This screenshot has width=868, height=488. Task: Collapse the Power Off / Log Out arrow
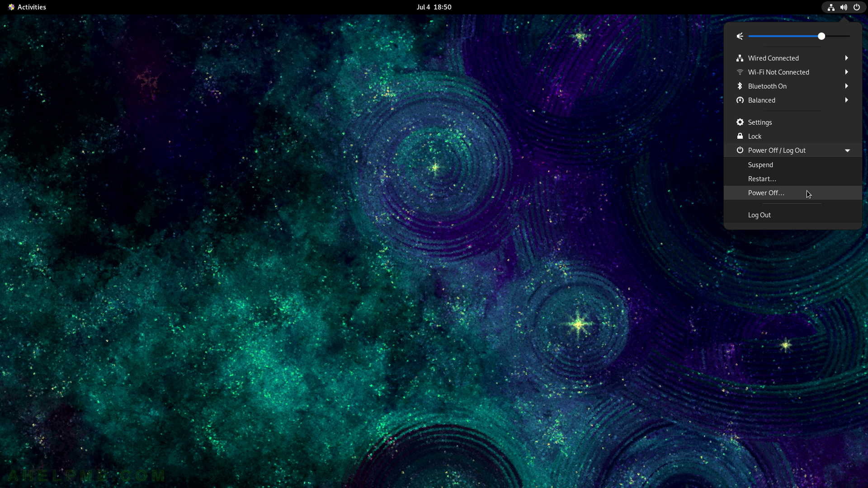847,150
